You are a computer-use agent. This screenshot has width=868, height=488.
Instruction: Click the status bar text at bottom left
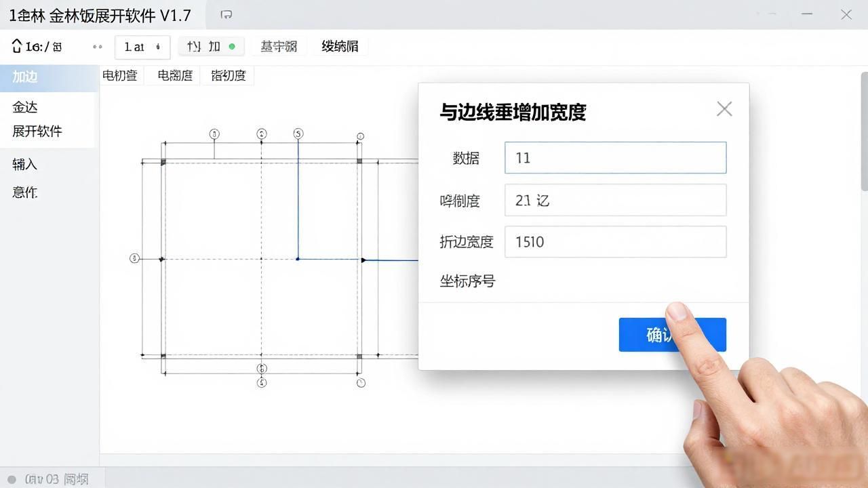click(56, 480)
